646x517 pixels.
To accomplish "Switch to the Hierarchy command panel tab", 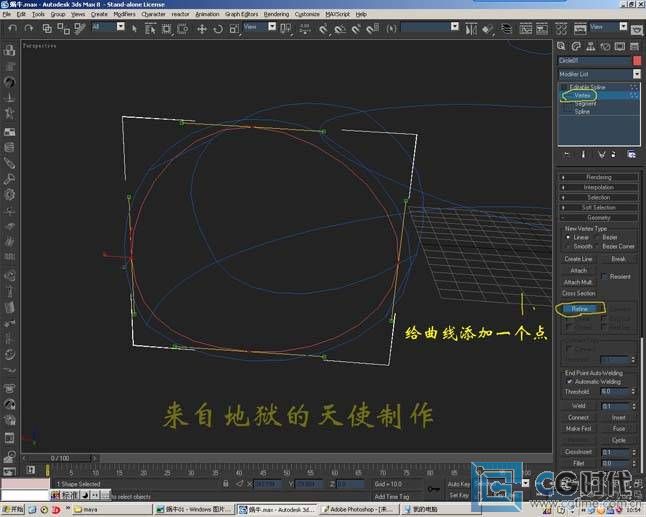I will coord(591,46).
